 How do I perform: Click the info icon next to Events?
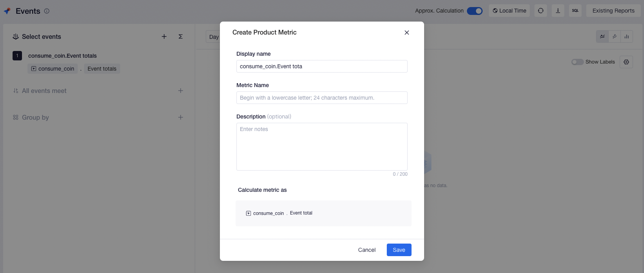47,11
